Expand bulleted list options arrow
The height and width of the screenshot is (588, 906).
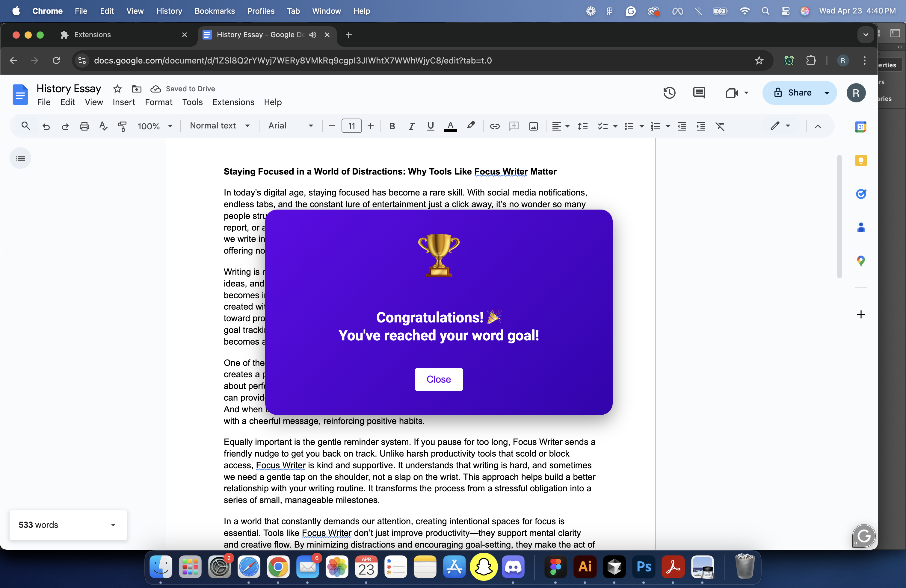click(641, 126)
